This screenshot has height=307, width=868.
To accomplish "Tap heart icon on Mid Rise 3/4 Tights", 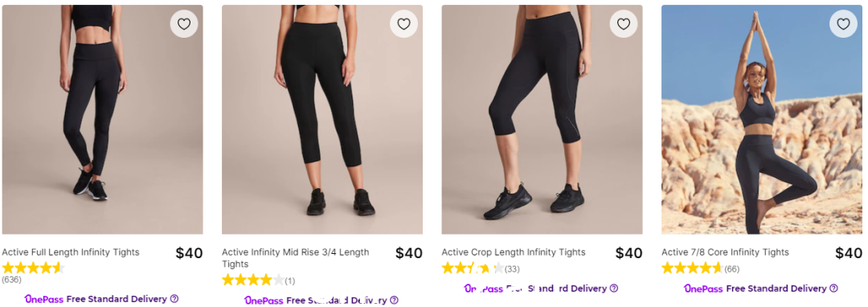I will pyautogui.click(x=403, y=24).
